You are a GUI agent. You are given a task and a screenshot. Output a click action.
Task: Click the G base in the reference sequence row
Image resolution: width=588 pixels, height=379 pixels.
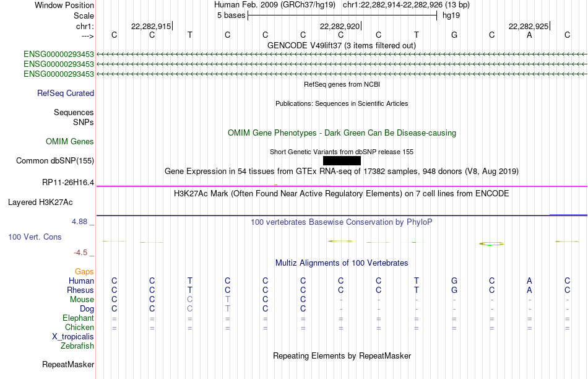click(454, 35)
